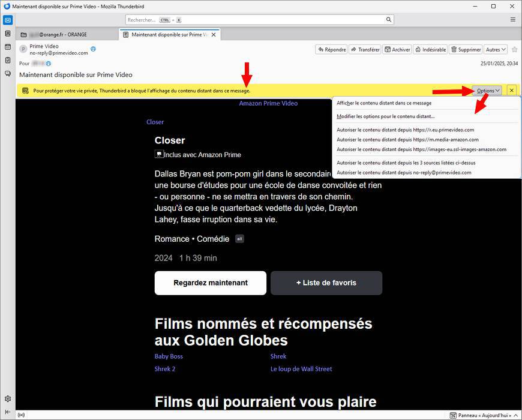Click the contact icon beside no-reply@primevideo.com
The width and height of the screenshot is (522, 420).
click(x=93, y=49)
